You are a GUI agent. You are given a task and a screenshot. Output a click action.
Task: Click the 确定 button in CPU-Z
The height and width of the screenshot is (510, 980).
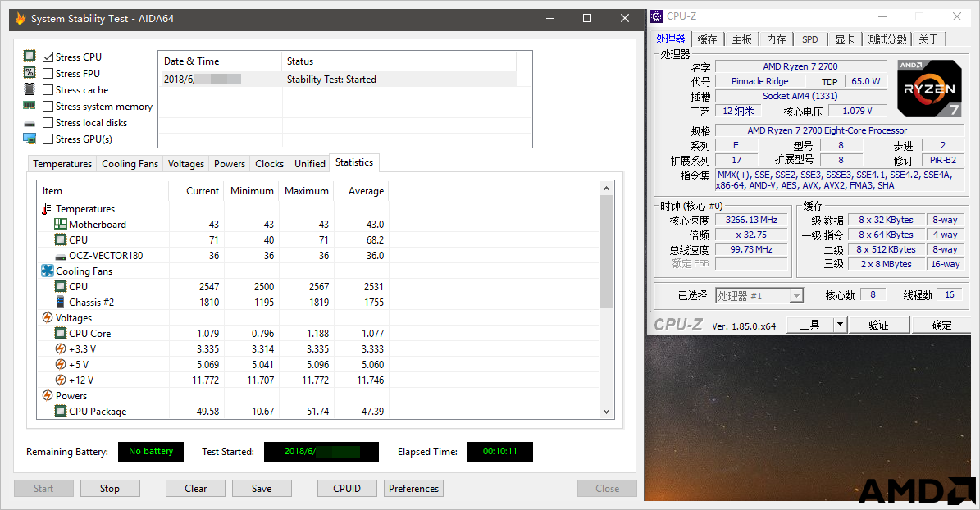point(942,325)
